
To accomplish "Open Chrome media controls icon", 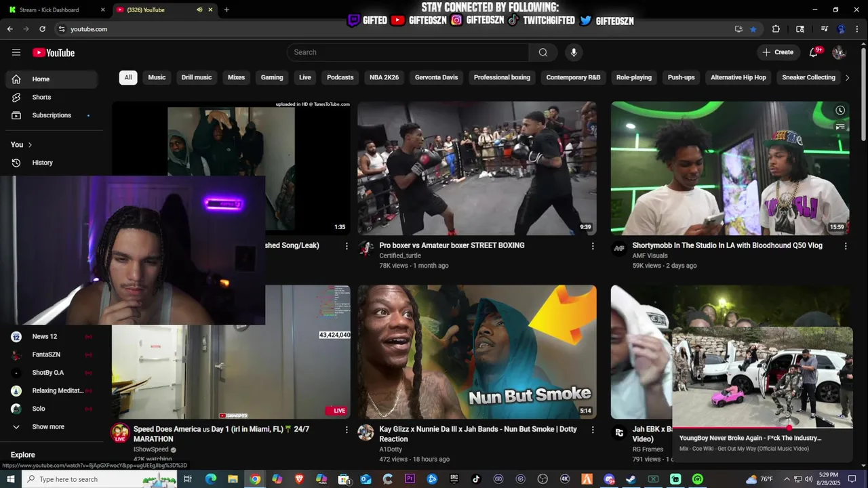I will pyautogui.click(x=824, y=29).
